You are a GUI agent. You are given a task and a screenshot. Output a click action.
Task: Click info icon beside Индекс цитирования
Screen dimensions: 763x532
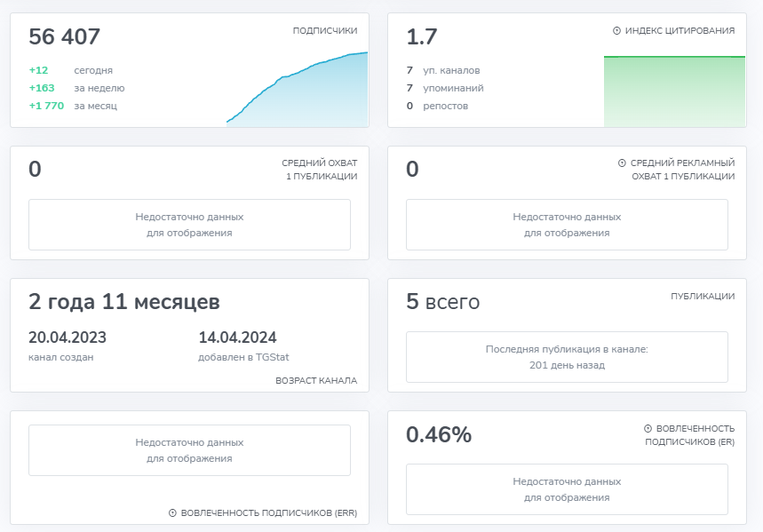616,31
